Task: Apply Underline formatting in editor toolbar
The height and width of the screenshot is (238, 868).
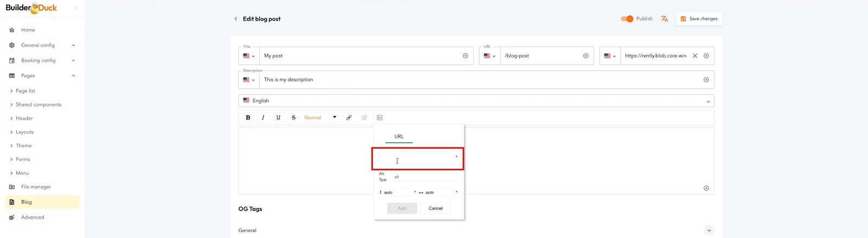Action: 278,118
